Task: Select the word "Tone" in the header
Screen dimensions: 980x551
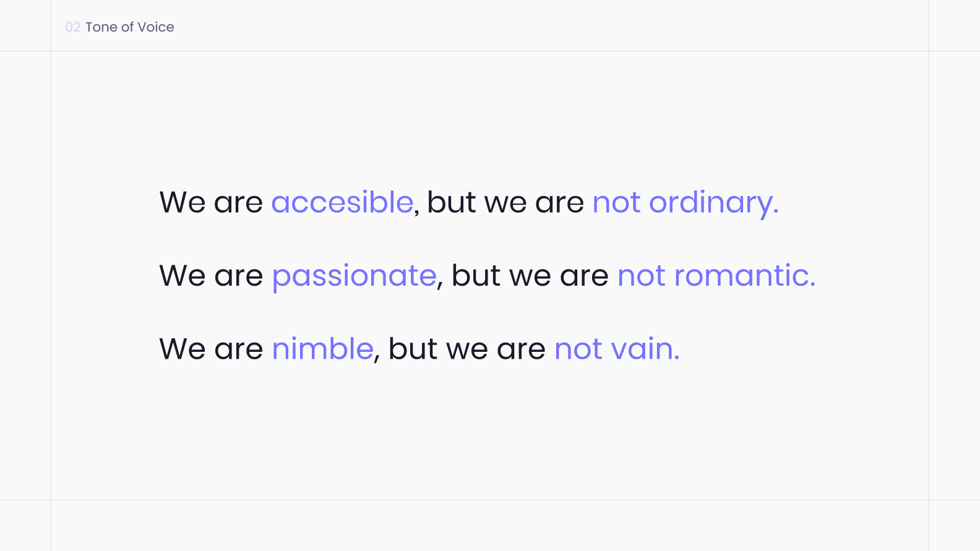Action: (101, 27)
